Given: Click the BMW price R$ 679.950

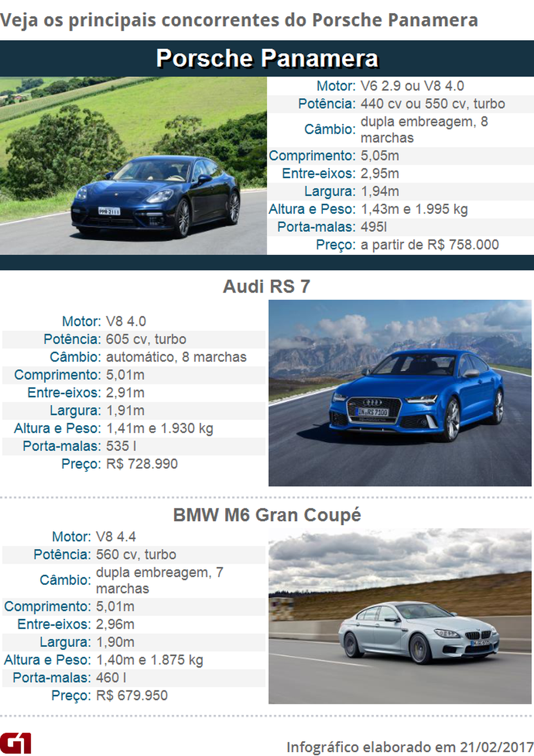Looking at the screenshot, I should 132,695.
